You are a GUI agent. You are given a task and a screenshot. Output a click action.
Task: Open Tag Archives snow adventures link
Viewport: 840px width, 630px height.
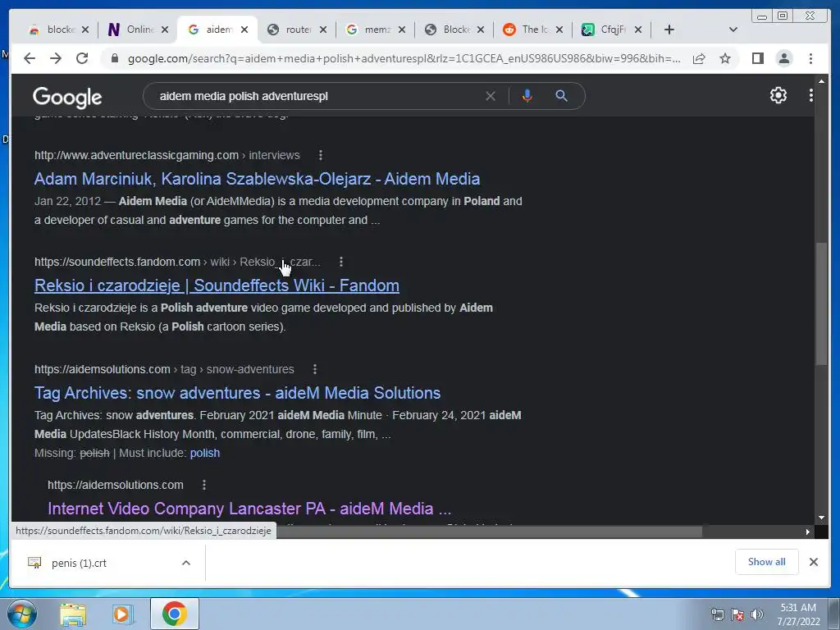tap(237, 393)
